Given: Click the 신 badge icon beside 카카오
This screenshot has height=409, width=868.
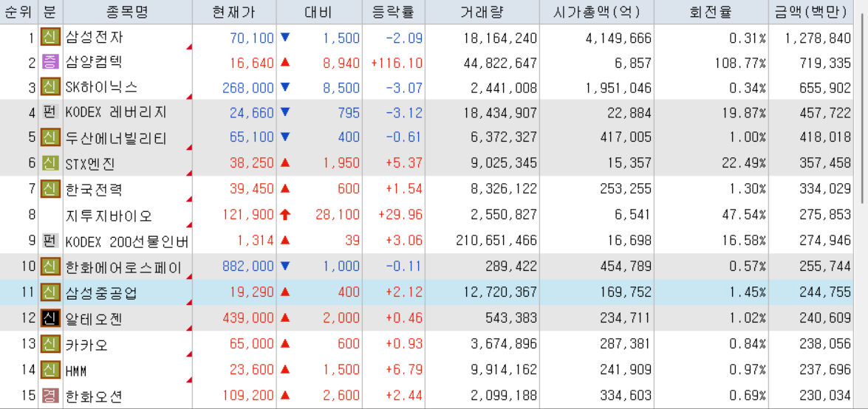Looking at the screenshot, I should (x=50, y=345).
